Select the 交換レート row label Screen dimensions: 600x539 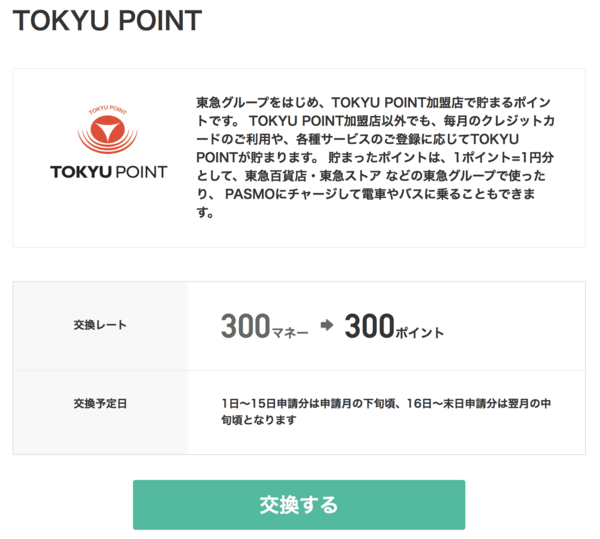pyautogui.click(x=100, y=325)
